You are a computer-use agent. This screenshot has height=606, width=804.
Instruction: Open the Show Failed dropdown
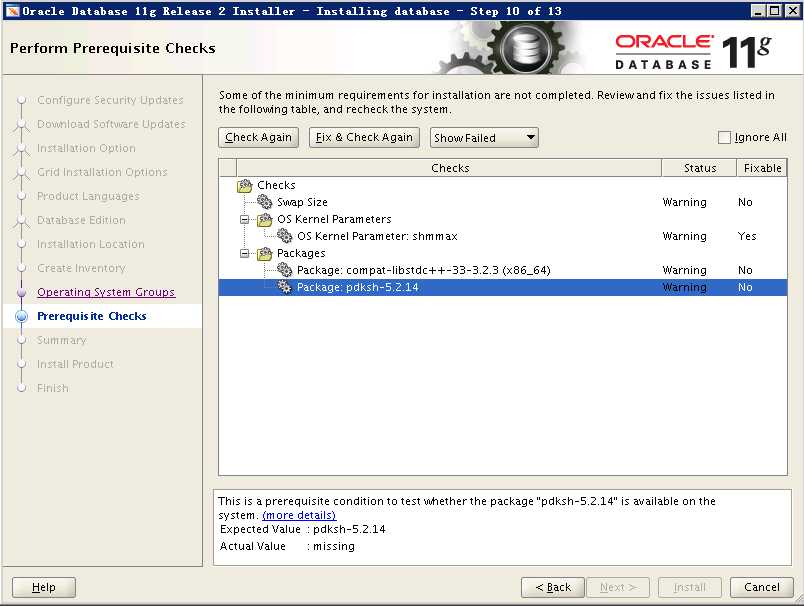point(484,137)
